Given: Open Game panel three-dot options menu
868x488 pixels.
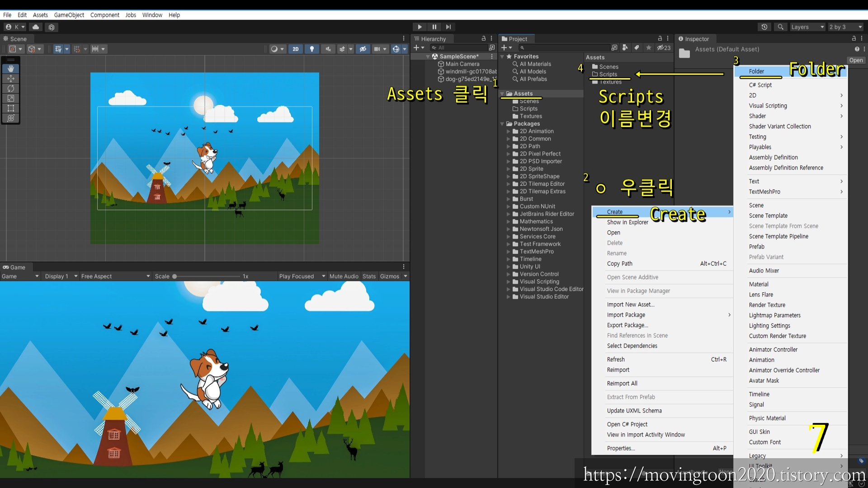Looking at the screenshot, I should point(404,267).
